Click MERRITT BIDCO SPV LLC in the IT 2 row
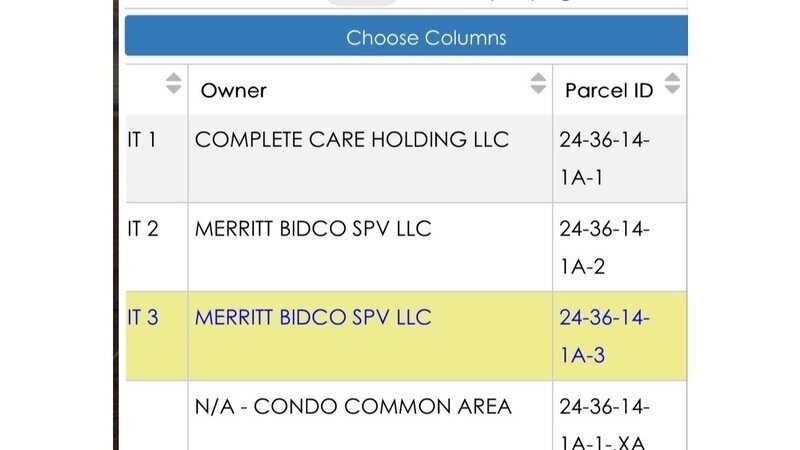 (x=313, y=228)
